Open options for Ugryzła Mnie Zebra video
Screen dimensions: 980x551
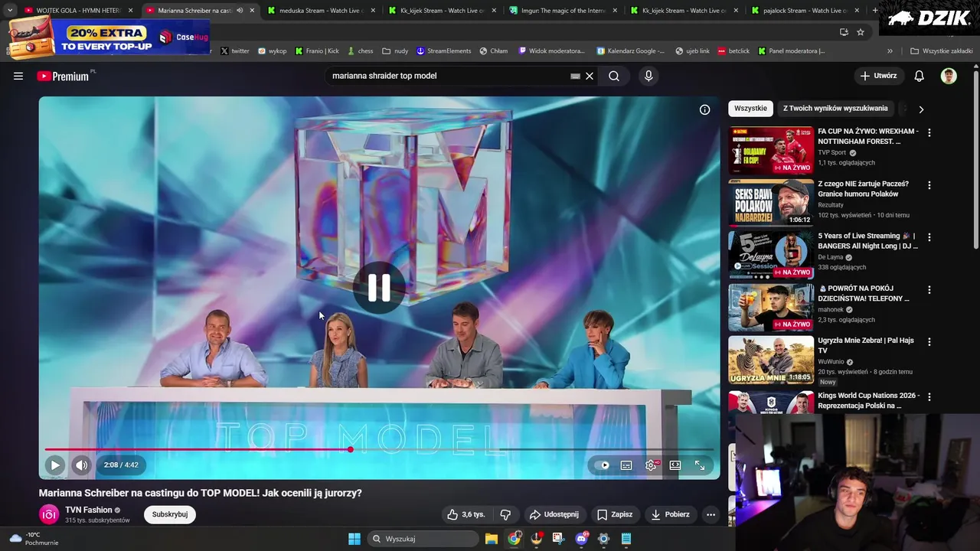(929, 342)
